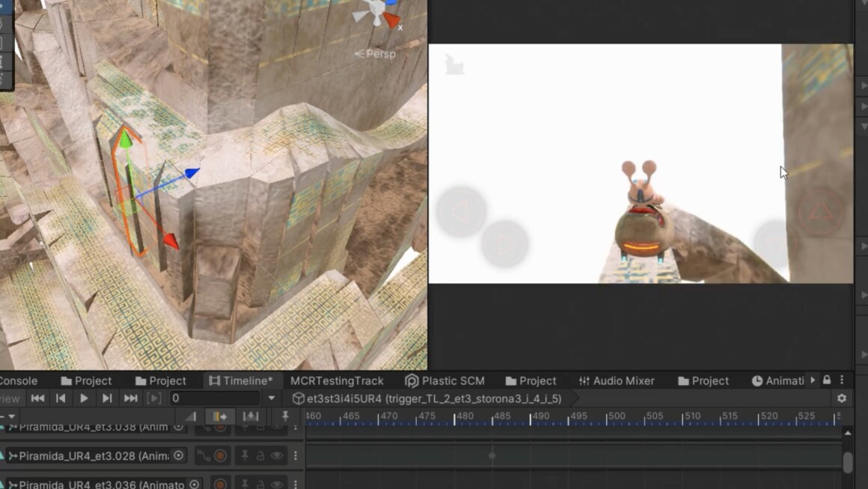The width and height of the screenshot is (868, 489).
Task: Go to the end of the timeline
Action: pyautogui.click(x=130, y=398)
